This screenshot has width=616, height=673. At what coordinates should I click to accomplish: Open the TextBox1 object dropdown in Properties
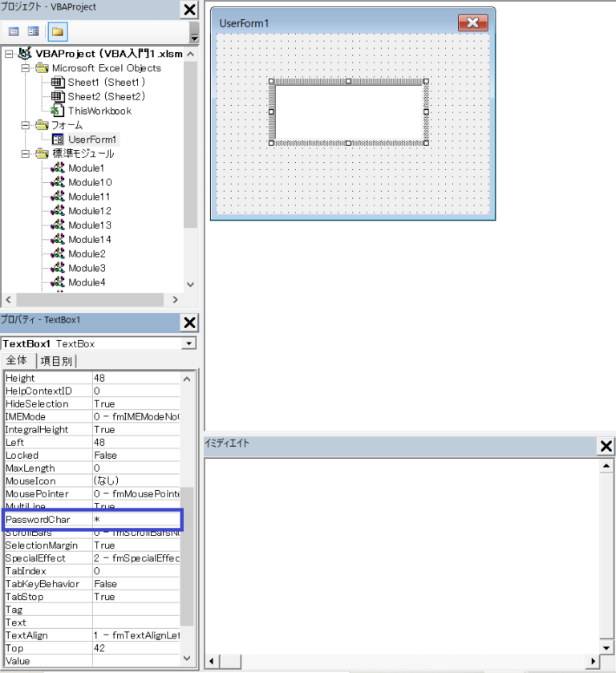[188, 343]
